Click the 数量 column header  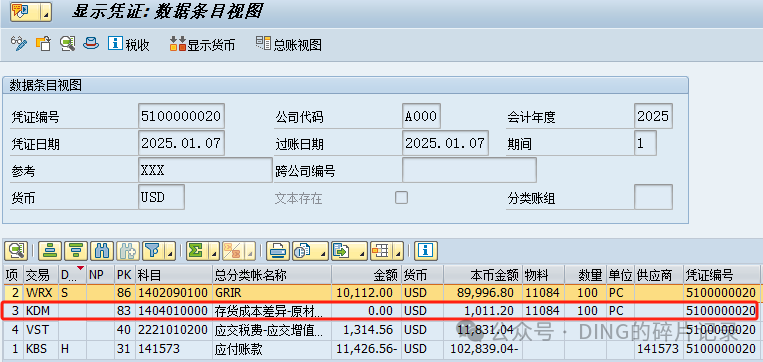(x=584, y=275)
